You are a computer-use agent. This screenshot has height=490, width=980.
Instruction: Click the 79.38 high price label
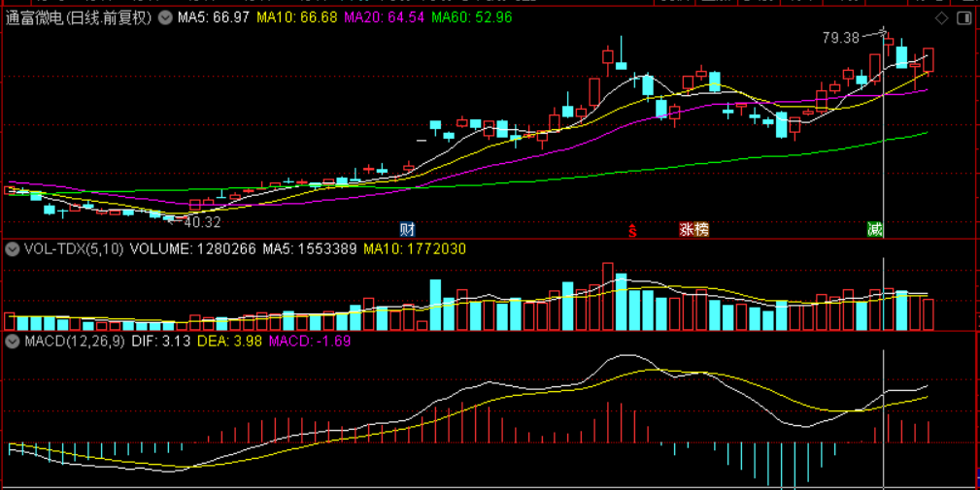(841, 38)
